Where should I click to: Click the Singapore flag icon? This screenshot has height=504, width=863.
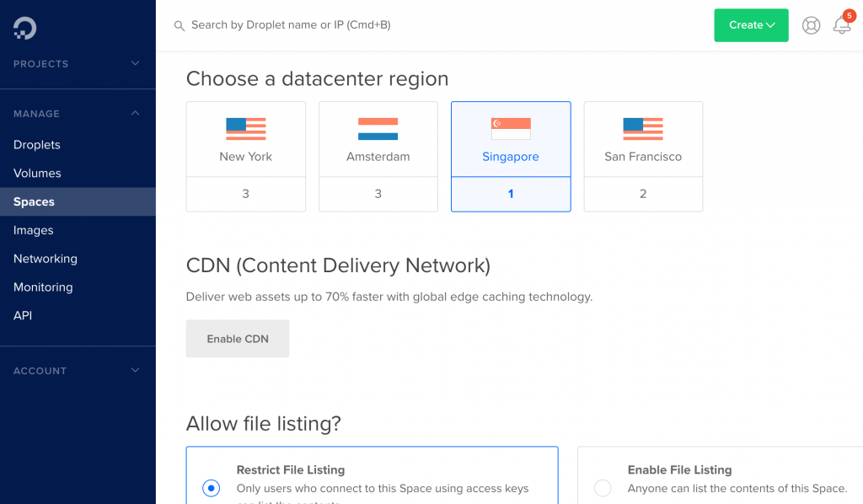[x=511, y=129]
